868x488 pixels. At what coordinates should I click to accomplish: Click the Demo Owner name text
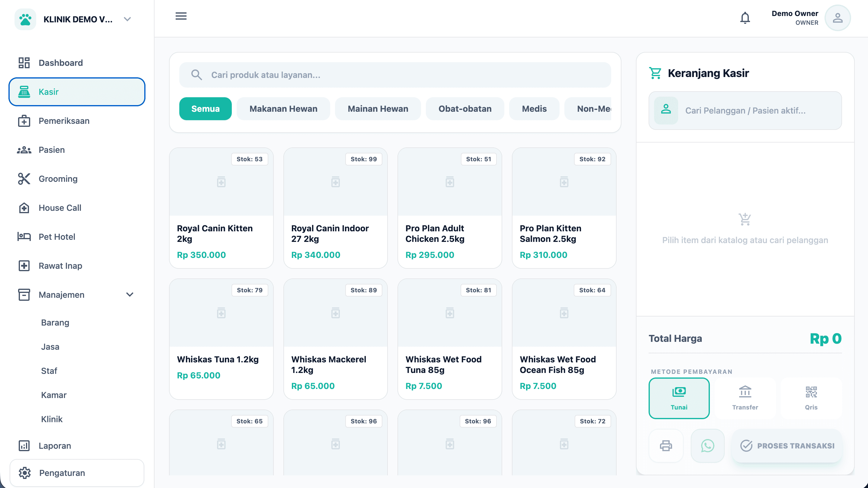[795, 14]
